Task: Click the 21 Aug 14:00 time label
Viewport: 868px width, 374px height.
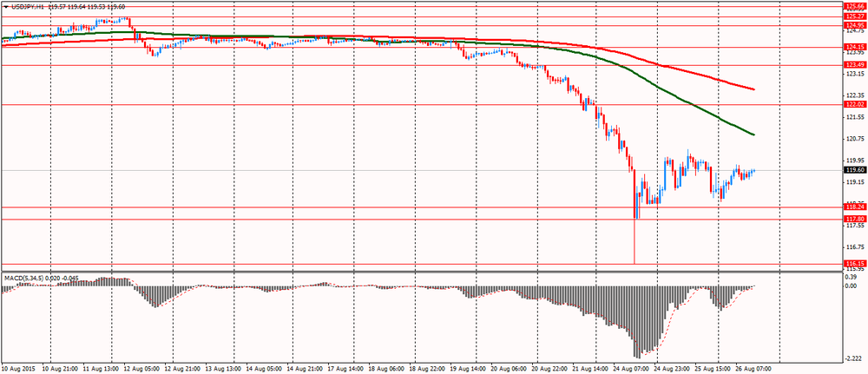Action: tap(590, 368)
